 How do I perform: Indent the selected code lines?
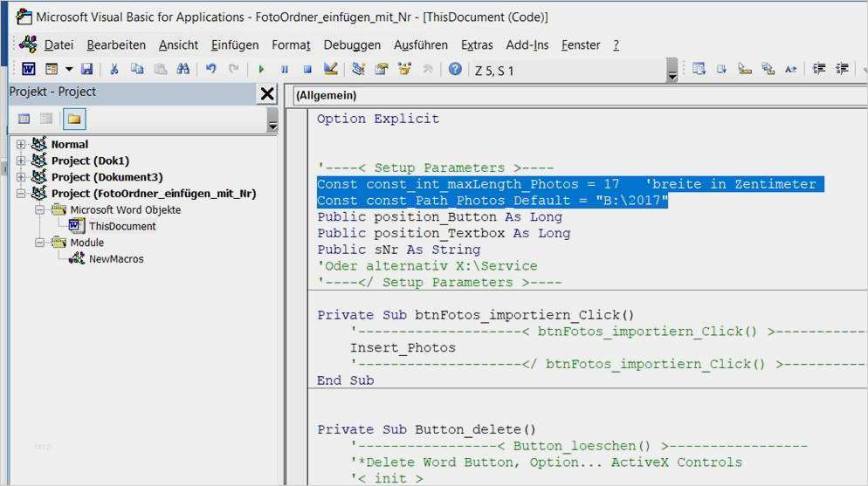pos(819,69)
